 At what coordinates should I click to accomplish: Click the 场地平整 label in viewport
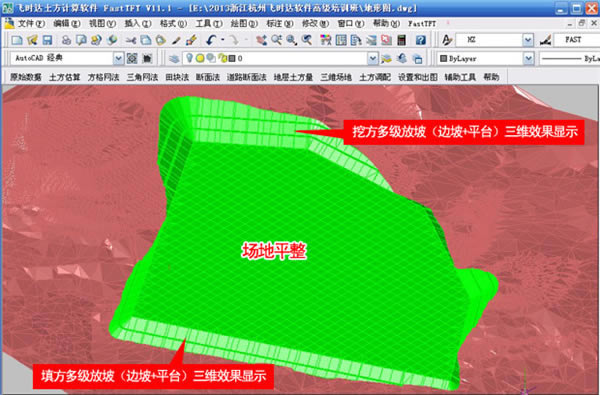(x=274, y=251)
